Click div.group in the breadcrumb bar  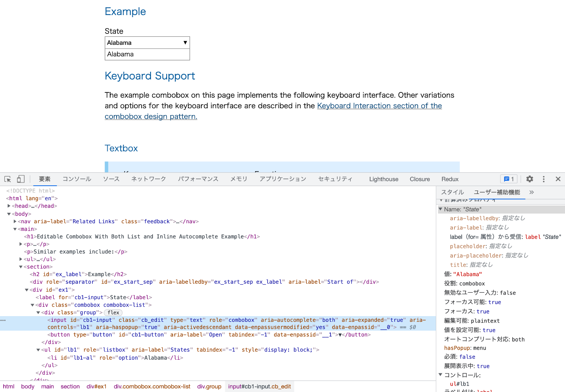pyautogui.click(x=209, y=386)
